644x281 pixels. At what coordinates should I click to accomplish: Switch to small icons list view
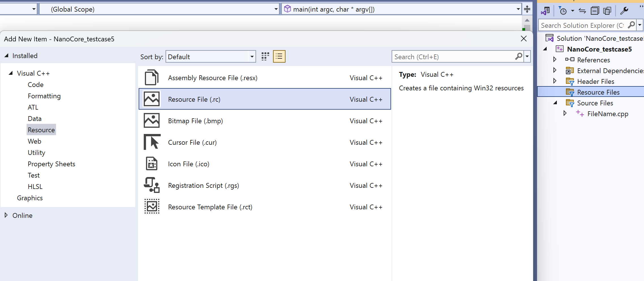coord(279,56)
